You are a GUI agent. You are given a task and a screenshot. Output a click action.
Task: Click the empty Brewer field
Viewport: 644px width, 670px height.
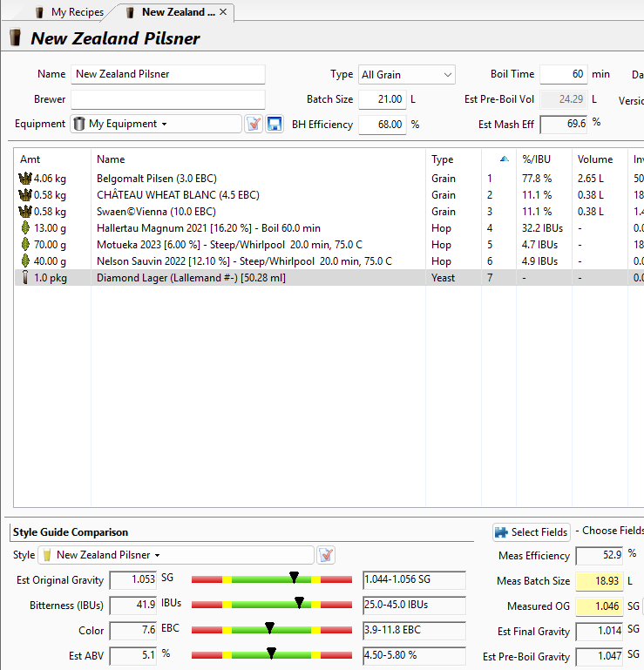coord(168,99)
